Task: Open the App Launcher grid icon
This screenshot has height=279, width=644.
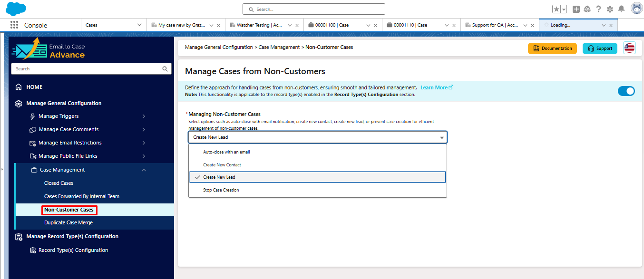Action: (x=14, y=25)
